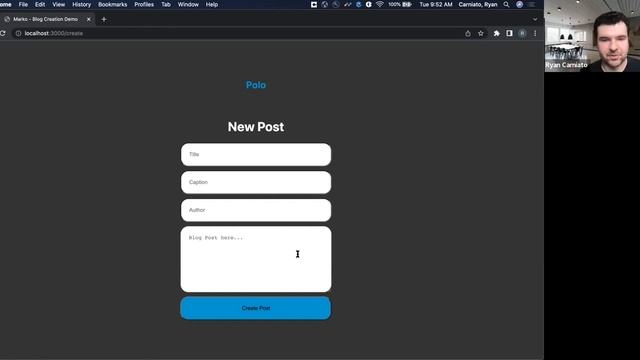Viewport: 640px width, 360px height.
Task: Click the square C menu bar icon
Action: pyautogui.click(x=314, y=4)
